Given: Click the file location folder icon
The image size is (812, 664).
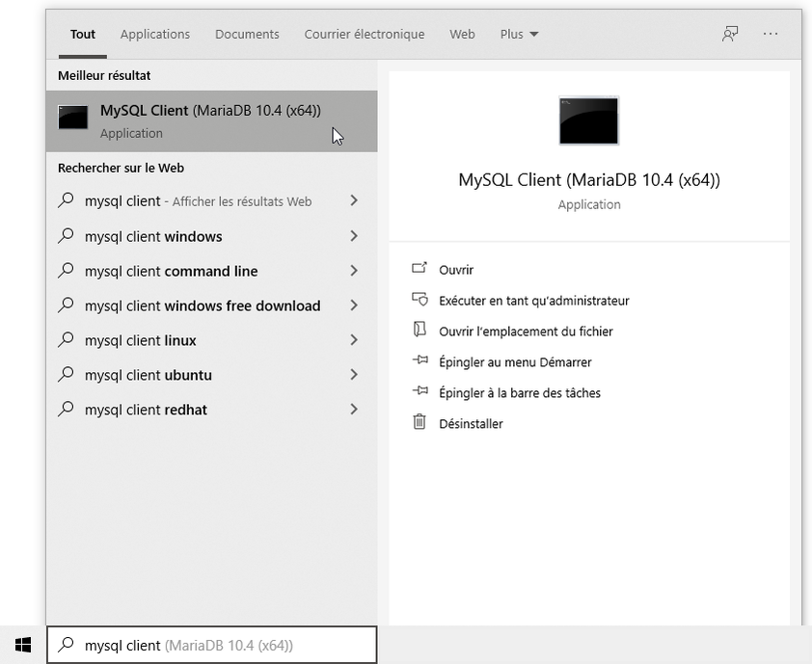Looking at the screenshot, I should pos(420,330).
